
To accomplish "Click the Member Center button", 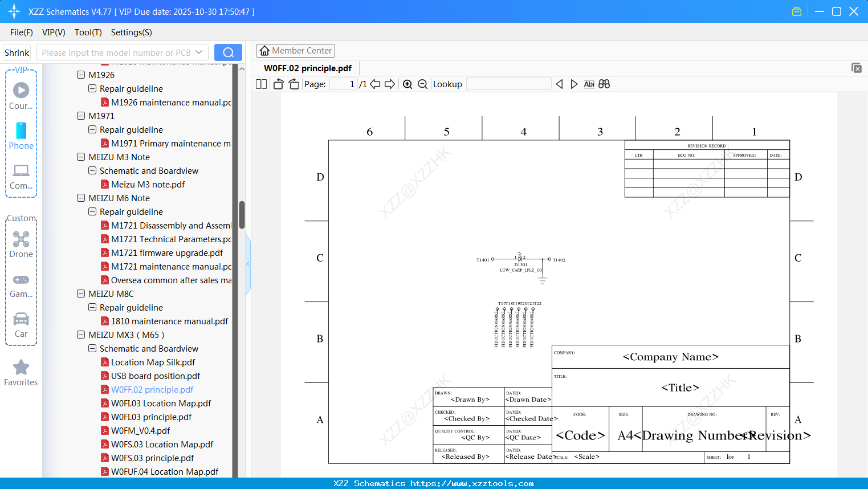I will point(295,51).
